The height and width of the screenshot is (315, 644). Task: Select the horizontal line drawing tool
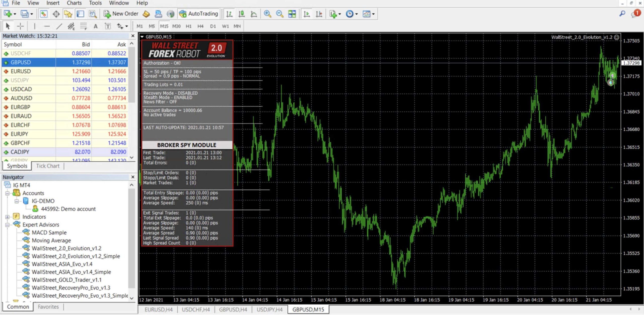[x=47, y=26]
